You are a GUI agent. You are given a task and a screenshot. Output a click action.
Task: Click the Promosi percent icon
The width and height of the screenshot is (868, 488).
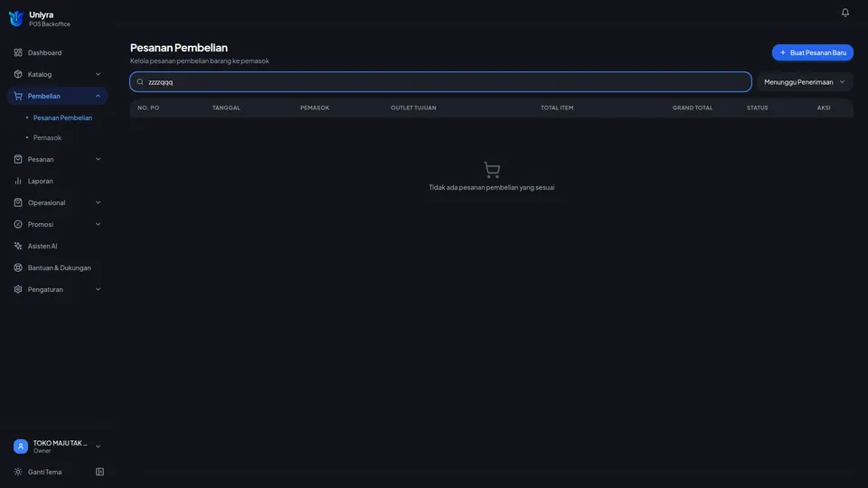[18, 224]
